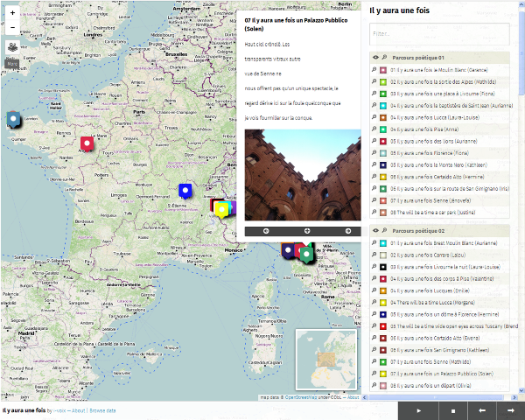
Task: Focus the Filter text field
Action: tap(439, 34)
